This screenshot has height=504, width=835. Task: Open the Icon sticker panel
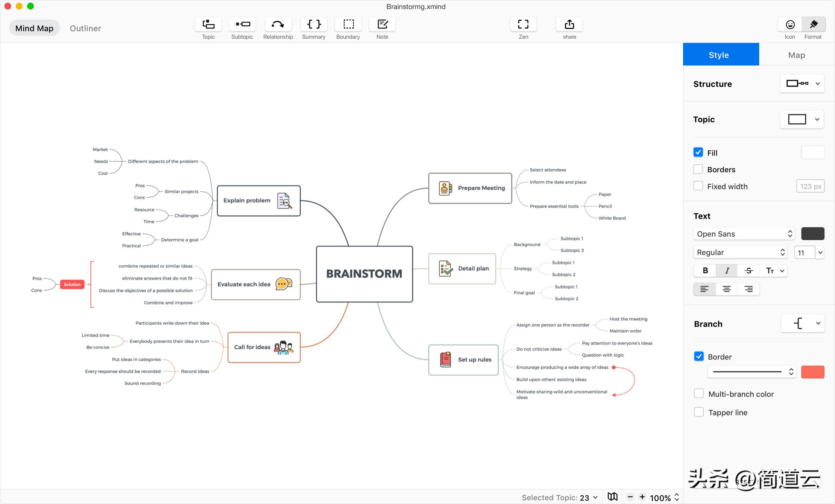click(790, 24)
